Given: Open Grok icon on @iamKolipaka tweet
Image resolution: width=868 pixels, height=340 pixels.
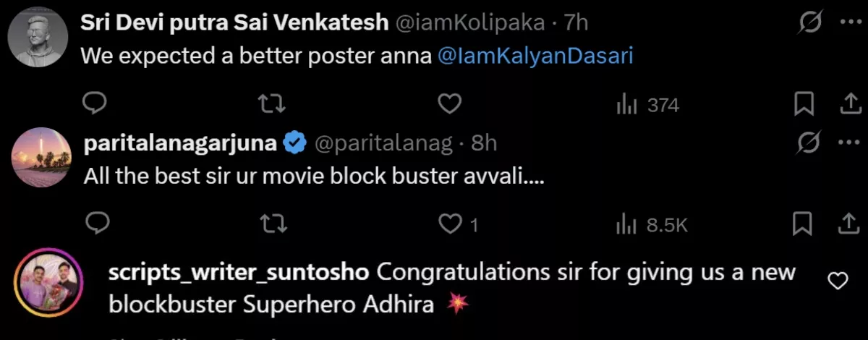Looking at the screenshot, I should 809,24.
